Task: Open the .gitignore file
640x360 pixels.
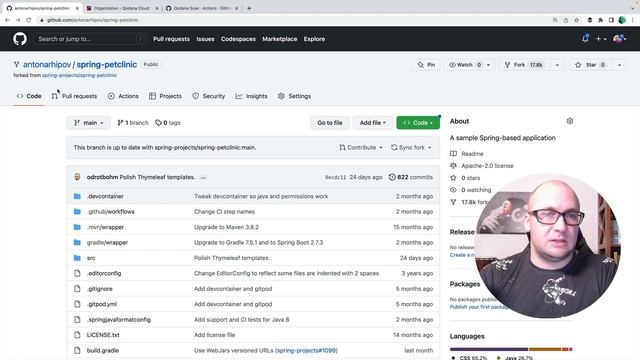Action: pos(100,289)
